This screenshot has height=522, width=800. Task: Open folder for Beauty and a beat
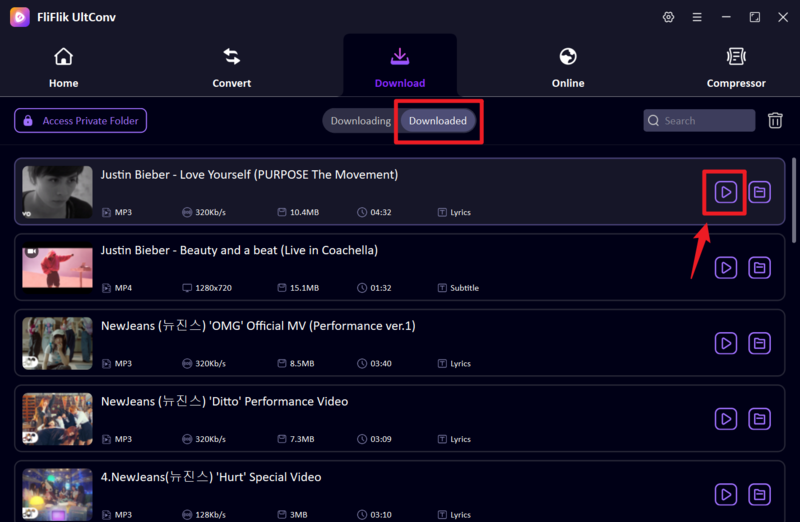pos(759,267)
